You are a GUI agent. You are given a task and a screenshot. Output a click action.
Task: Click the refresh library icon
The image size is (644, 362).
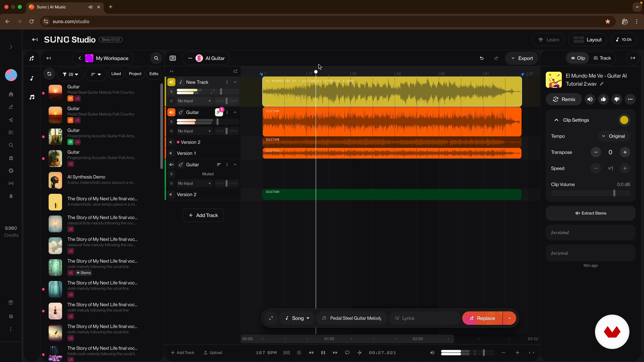[x=49, y=74]
